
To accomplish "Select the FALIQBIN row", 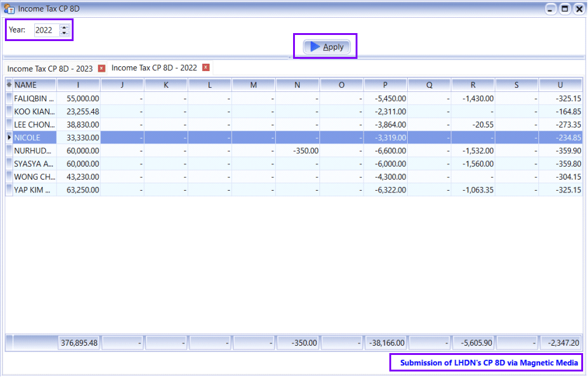I will coord(34,98).
